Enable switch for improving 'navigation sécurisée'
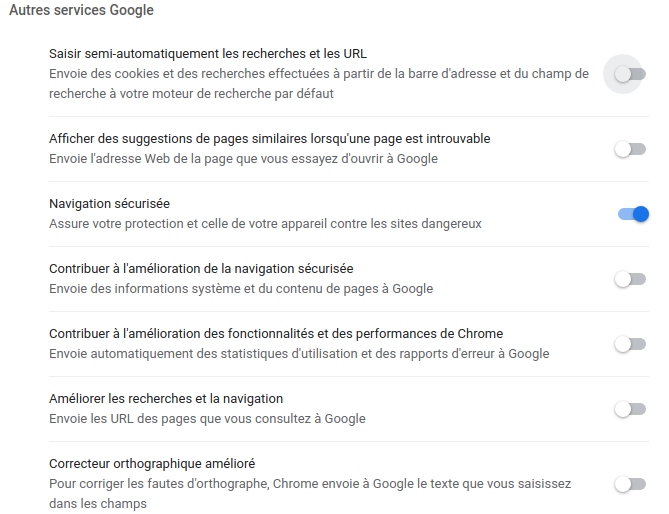Image resolution: width=669 pixels, height=514 pixels. tap(629, 279)
